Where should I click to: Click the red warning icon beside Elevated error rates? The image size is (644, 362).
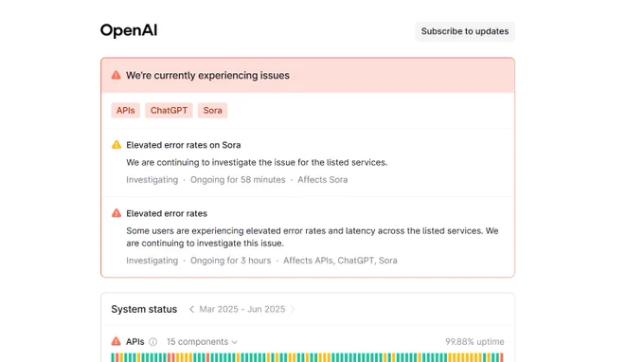click(116, 213)
